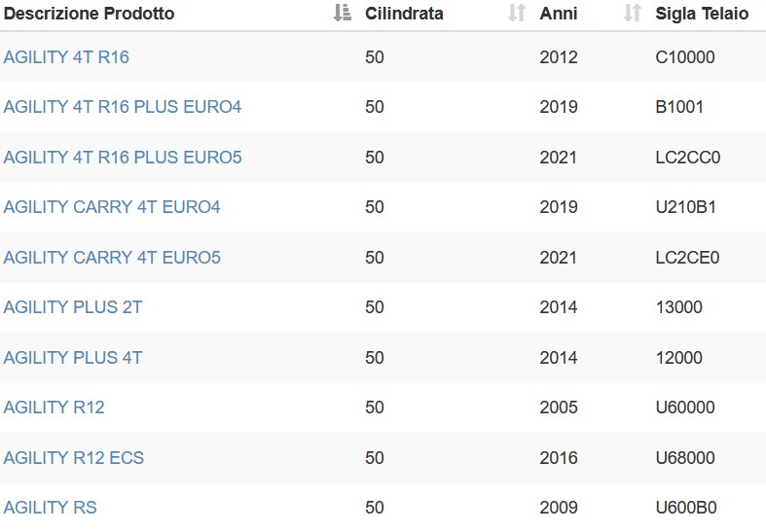Viewport: 766px width, 532px height.
Task: Open AGILITY PLUS 4T product link
Action: (x=73, y=357)
